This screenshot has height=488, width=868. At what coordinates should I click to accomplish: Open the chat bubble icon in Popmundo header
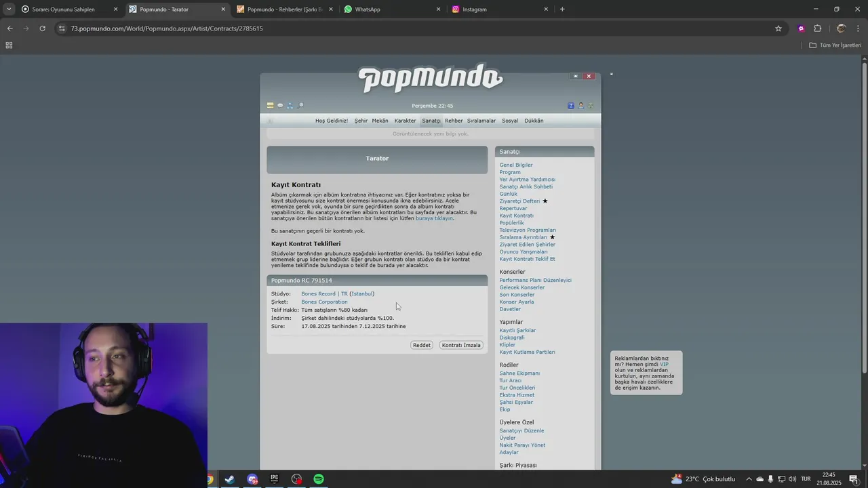[280, 106]
